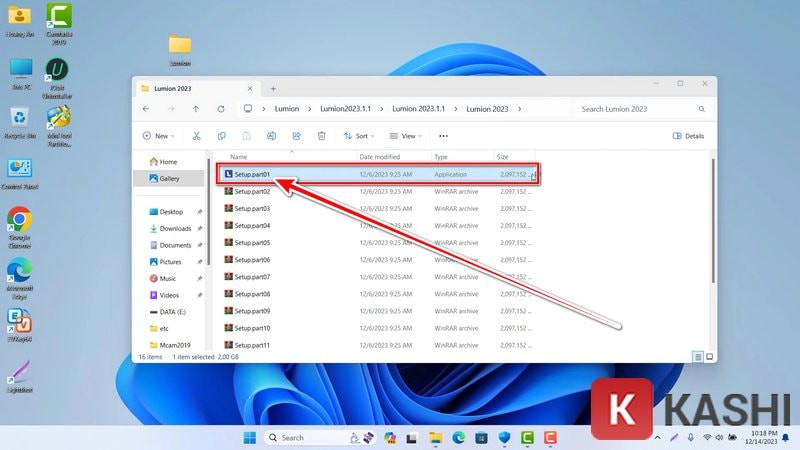
Task: Switch to details list view icon
Action: 698,357
